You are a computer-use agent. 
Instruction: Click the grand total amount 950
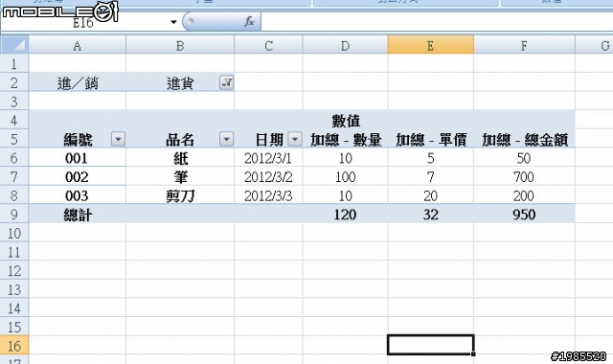[x=524, y=214]
